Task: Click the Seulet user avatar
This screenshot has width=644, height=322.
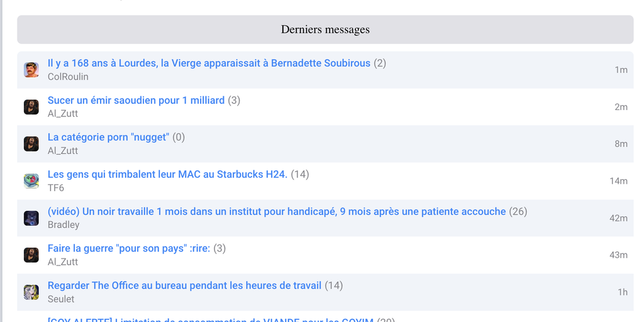Action: coord(31,292)
